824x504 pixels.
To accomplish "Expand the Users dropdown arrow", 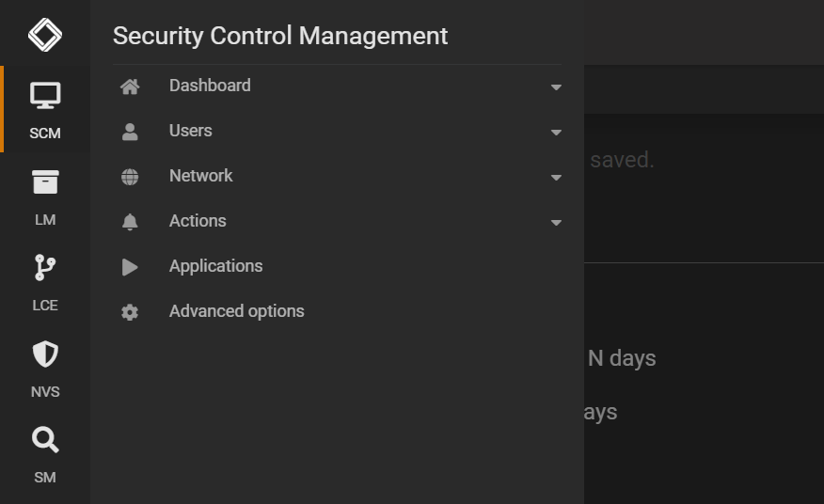I will (x=556, y=133).
